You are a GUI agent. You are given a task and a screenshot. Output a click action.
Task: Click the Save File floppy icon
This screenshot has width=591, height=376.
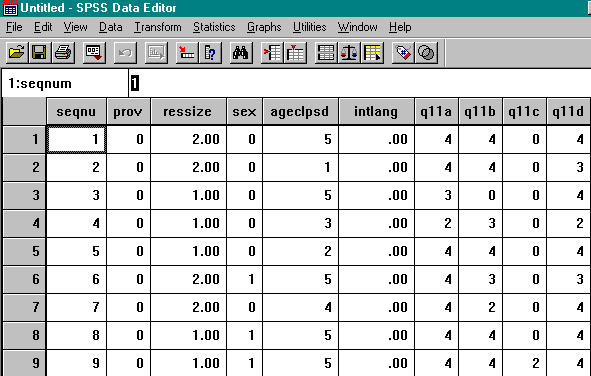(40, 53)
